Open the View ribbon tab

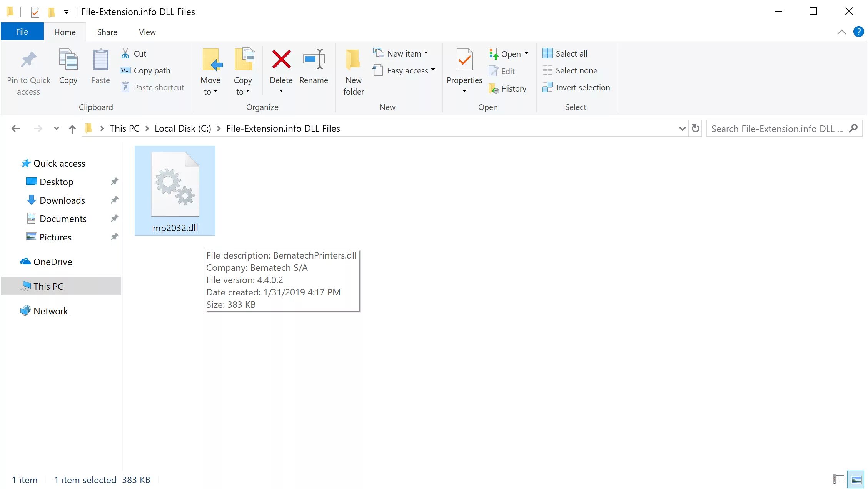147,32
